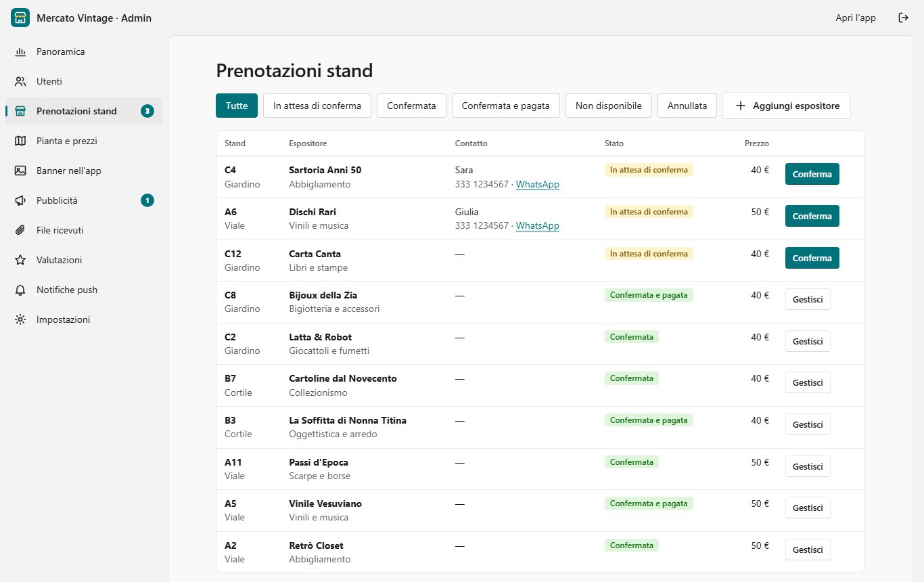Manage the Retrò Closet booking
The image size is (924, 582).
tap(808, 550)
